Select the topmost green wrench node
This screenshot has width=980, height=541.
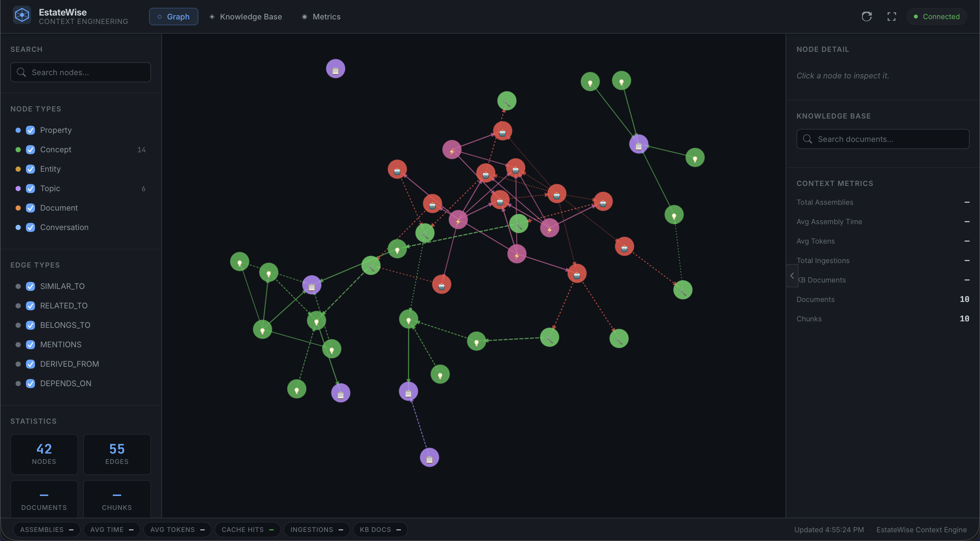[507, 101]
